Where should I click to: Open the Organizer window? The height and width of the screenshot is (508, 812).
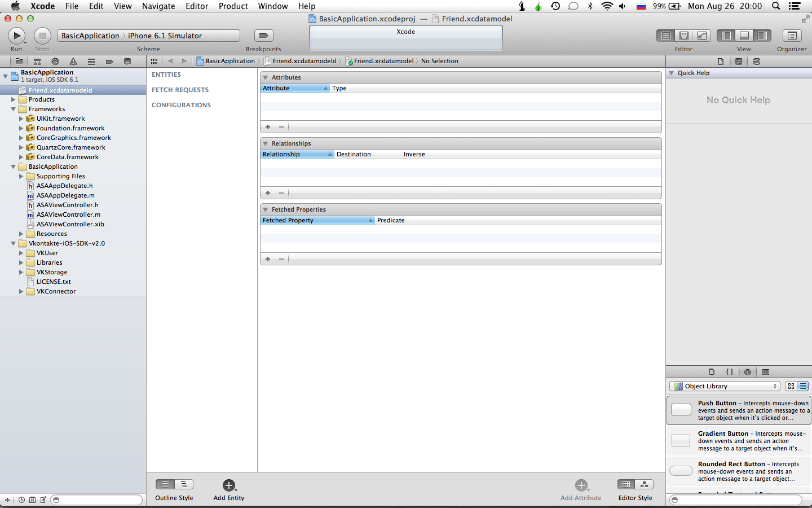pyautogui.click(x=792, y=36)
